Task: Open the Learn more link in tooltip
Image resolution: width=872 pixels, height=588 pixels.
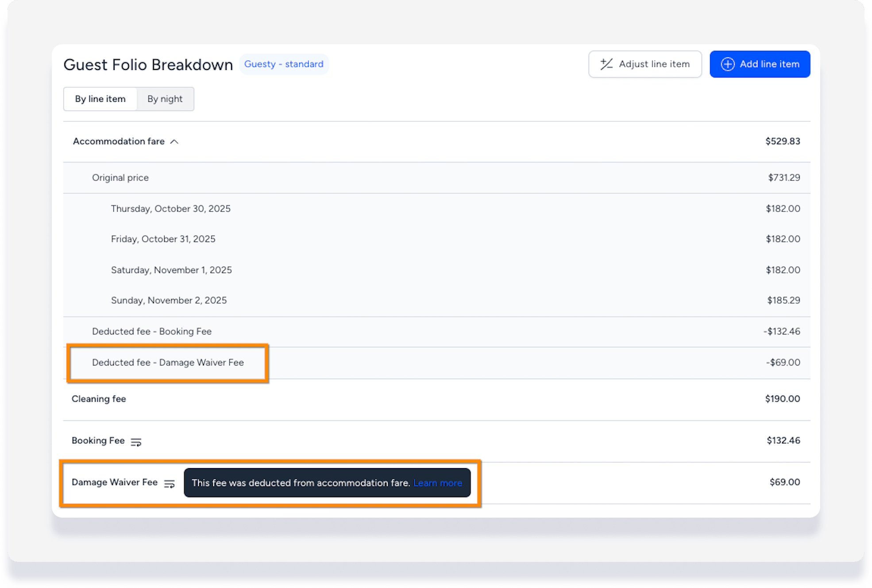Action: 437,483
